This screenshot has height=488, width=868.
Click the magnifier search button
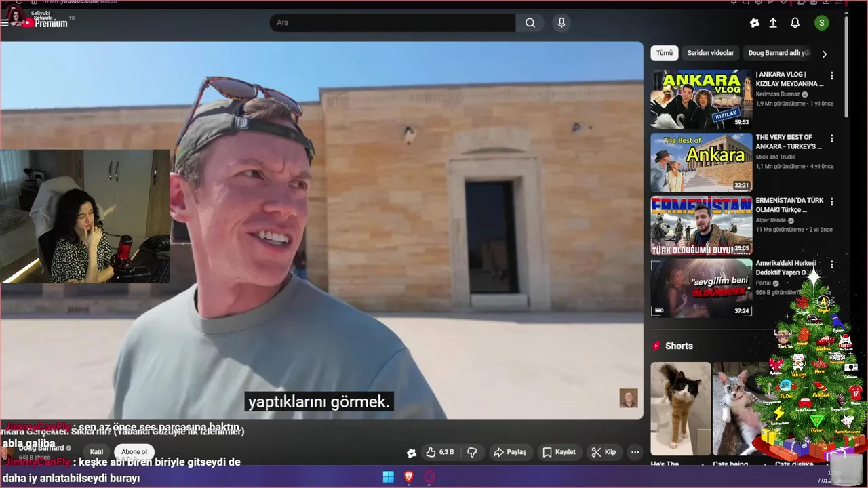pos(530,23)
